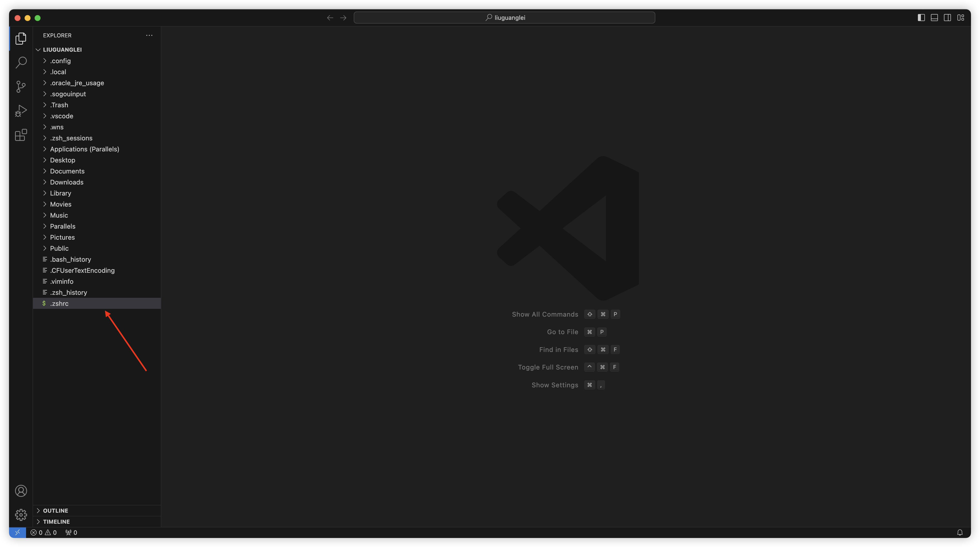Toggle the bottom Panel visibility
Viewport: 980px width, 547px height.
pos(934,18)
